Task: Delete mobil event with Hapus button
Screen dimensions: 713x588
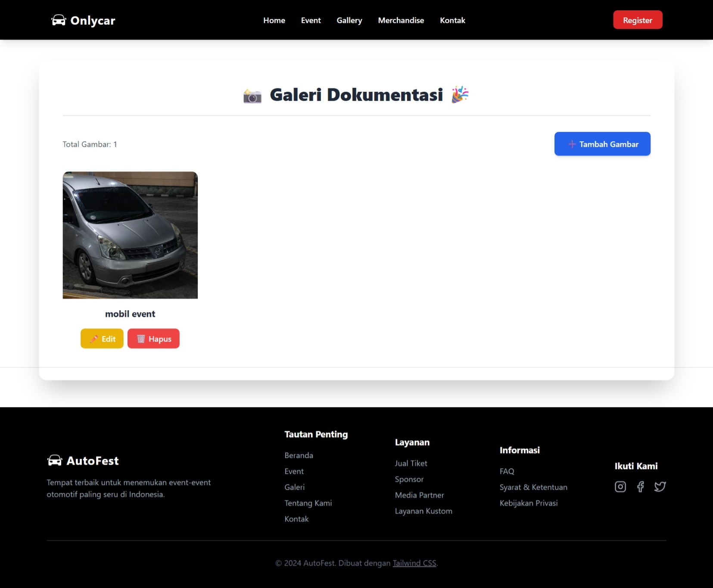Action: pos(153,339)
